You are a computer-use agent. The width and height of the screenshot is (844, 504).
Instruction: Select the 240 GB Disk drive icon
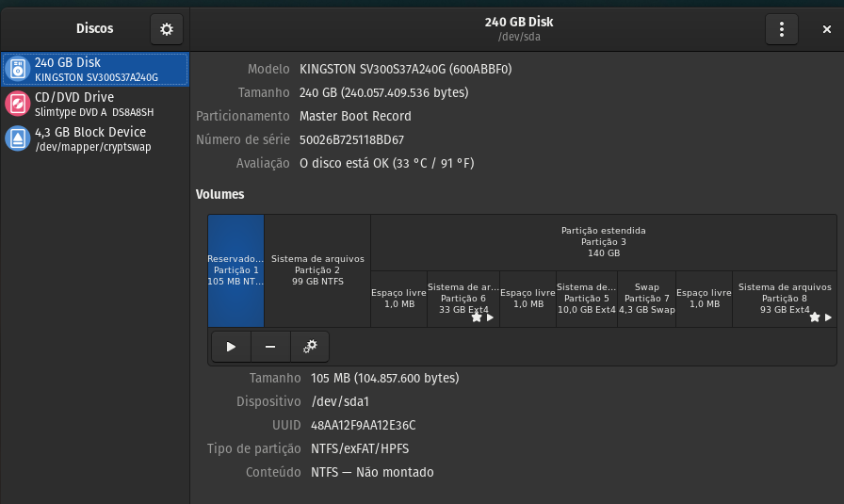18,69
